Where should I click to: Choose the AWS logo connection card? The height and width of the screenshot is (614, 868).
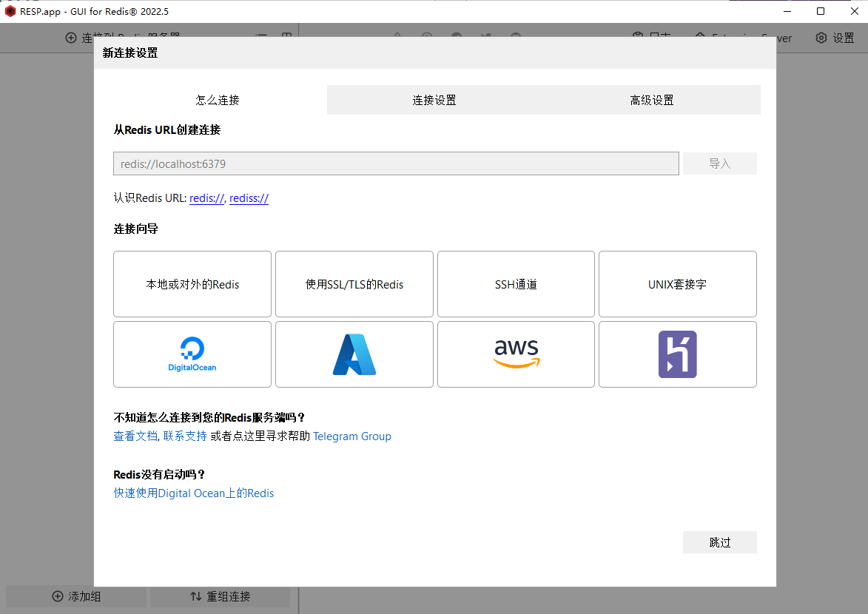pos(516,354)
